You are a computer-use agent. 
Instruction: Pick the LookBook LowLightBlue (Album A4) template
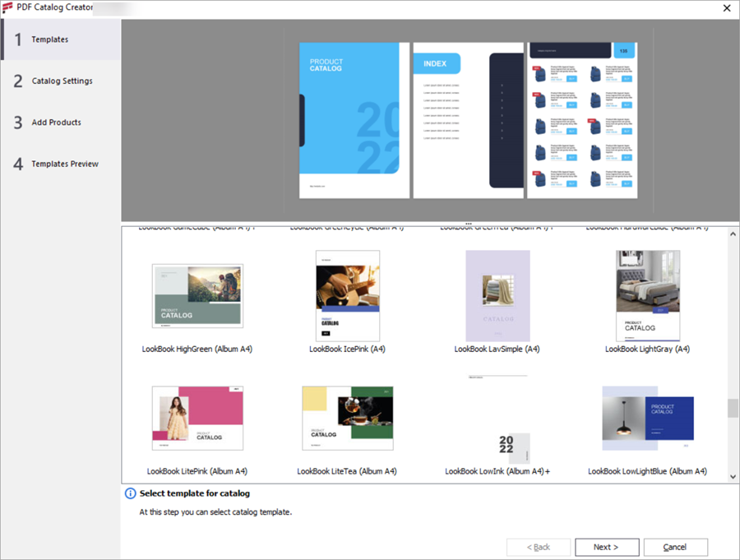point(647,418)
